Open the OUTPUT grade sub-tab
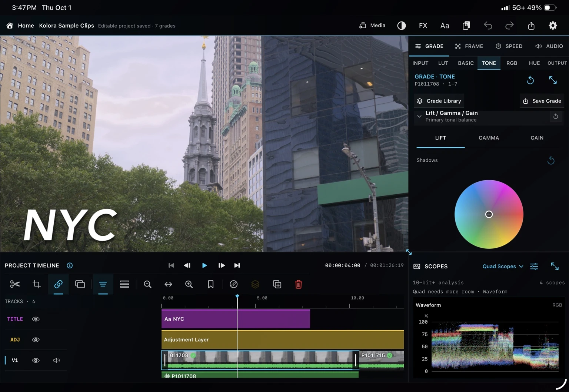The width and height of the screenshot is (569, 392). [557, 63]
